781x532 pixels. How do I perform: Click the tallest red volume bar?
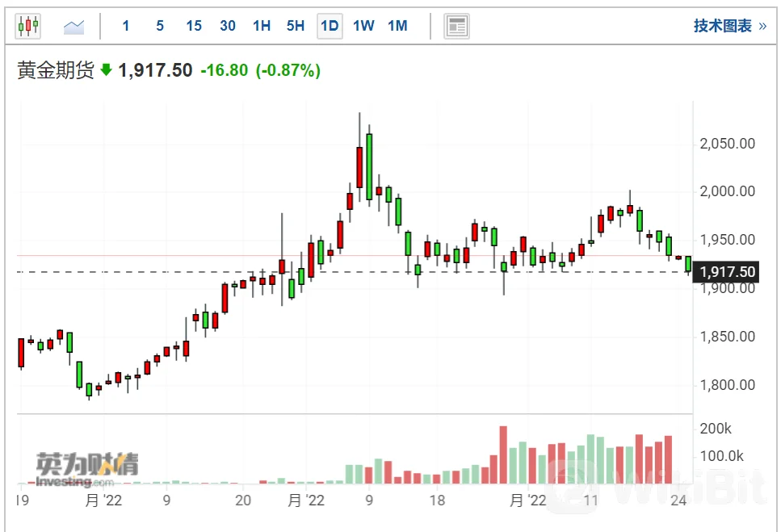point(503,455)
